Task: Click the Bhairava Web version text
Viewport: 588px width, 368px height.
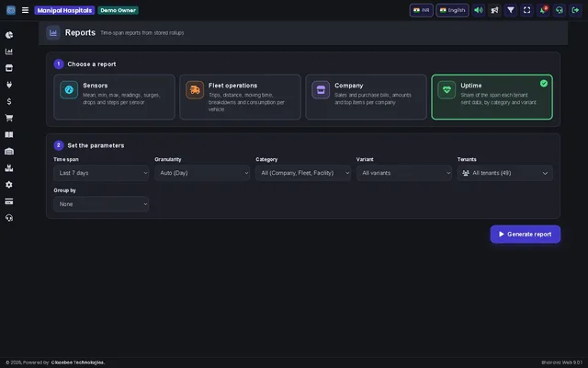Action: (561, 362)
